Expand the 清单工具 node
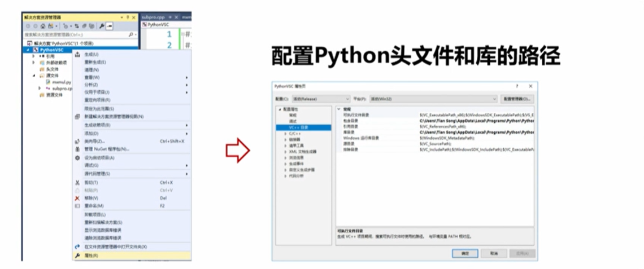The width and height of the screenshot is (644, 269). point(286,145)
